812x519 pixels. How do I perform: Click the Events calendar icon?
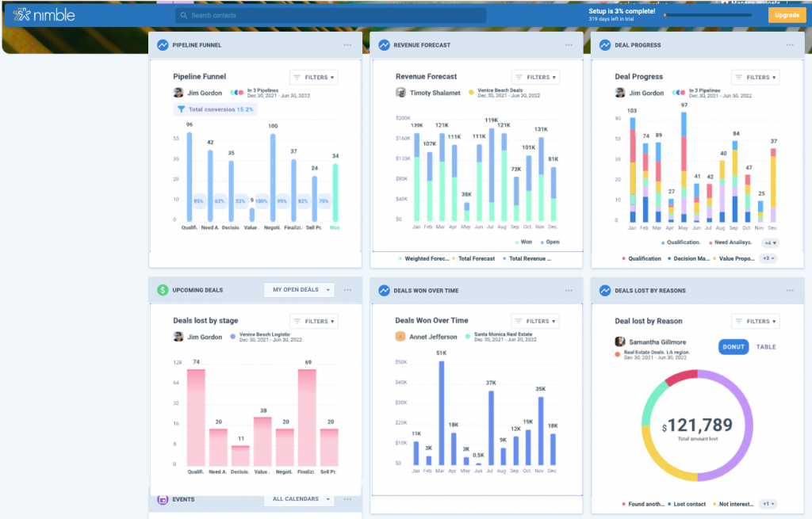coord(164,499)
